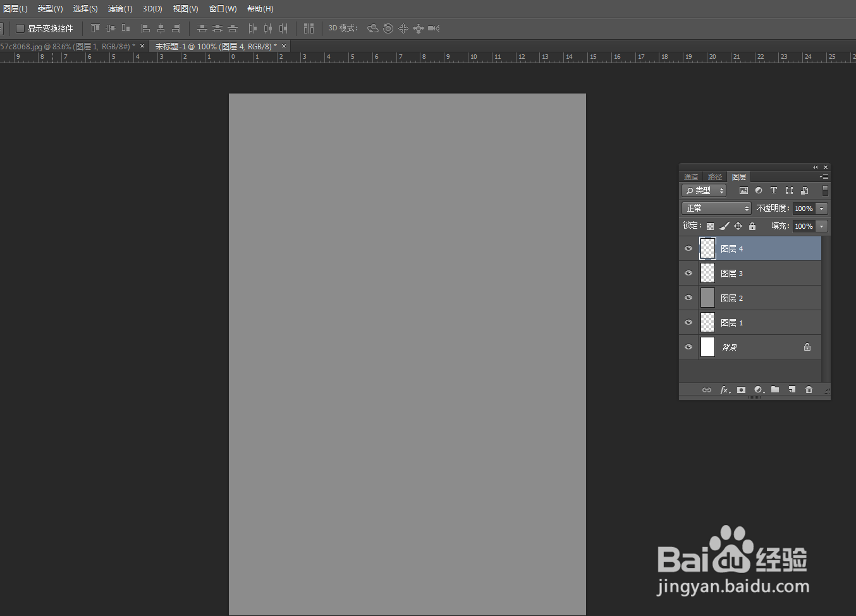
Task: Open the 窗口(W) menu
Action: pyautogui.click(x=223, y=9)
